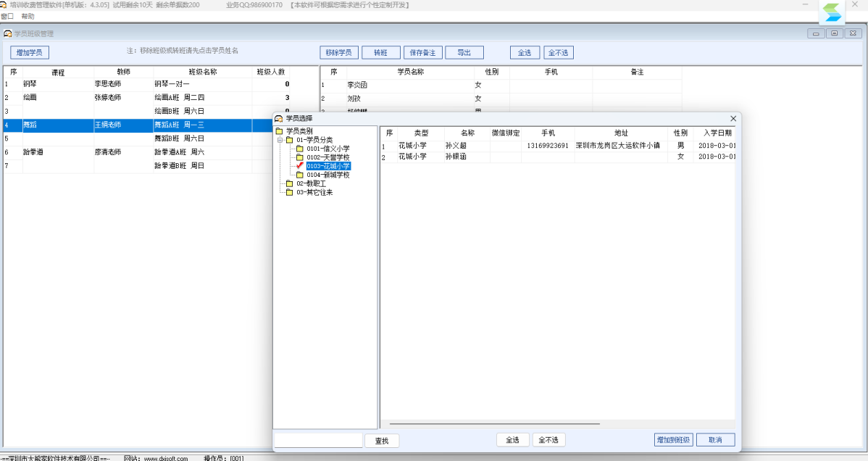The height and width of the screenshot is (461, 868).
Task: Click the 0102-天誉学校 folder icon
Action: pos(299,157)
